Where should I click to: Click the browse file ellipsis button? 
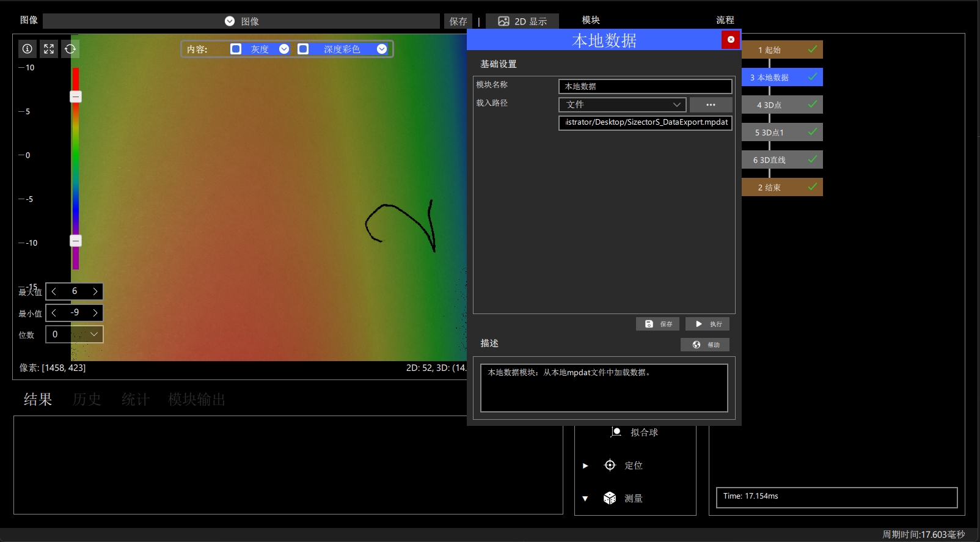tap(711, 104)
